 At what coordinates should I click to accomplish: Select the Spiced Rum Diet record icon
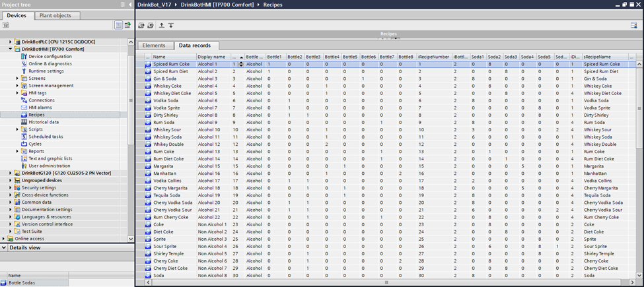148,71
